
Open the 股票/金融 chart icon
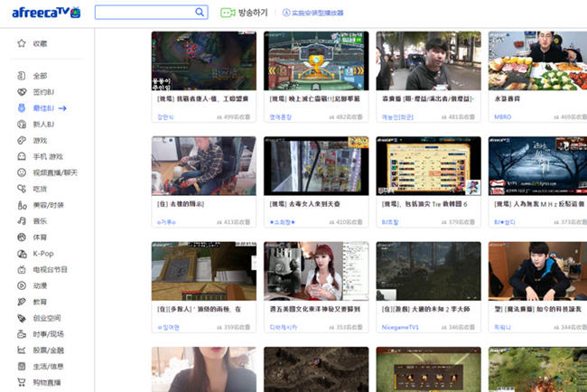(22, 350)
